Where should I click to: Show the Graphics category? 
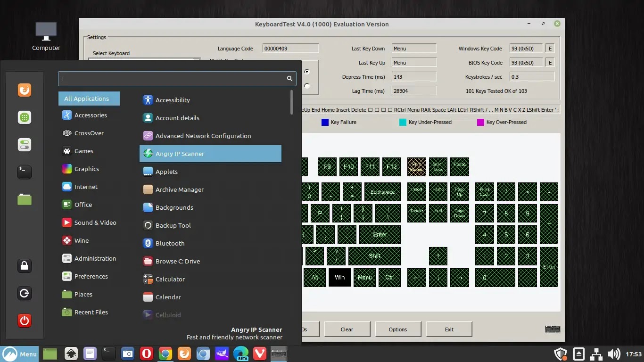click(x=89, y=169)
